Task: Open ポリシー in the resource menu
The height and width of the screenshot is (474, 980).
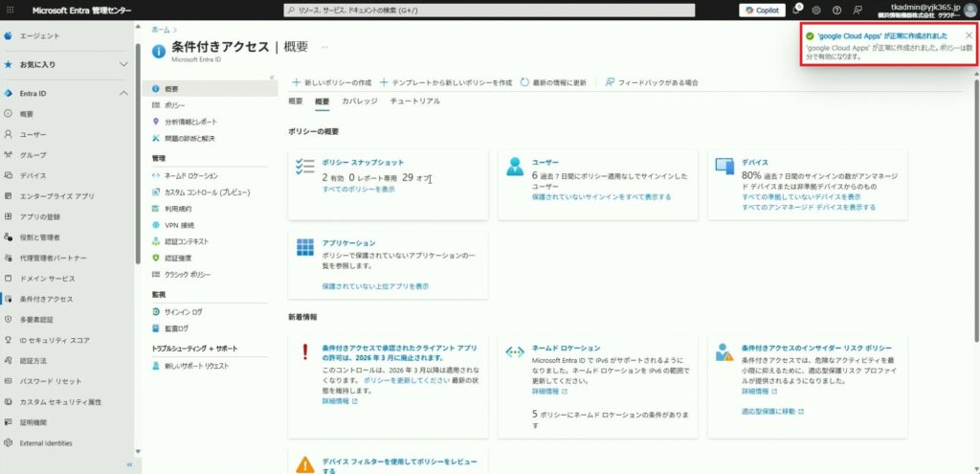Action: [x=174, y=105]
